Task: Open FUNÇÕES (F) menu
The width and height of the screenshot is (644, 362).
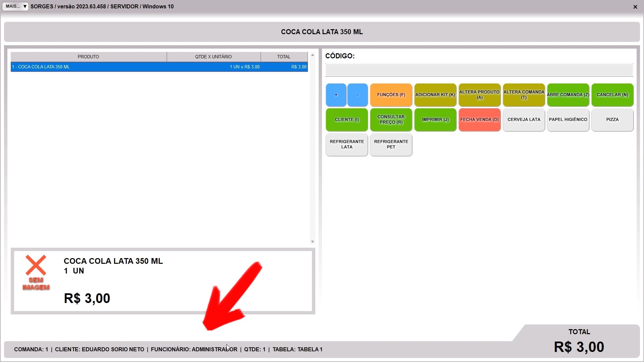Action: click(391, 95)
